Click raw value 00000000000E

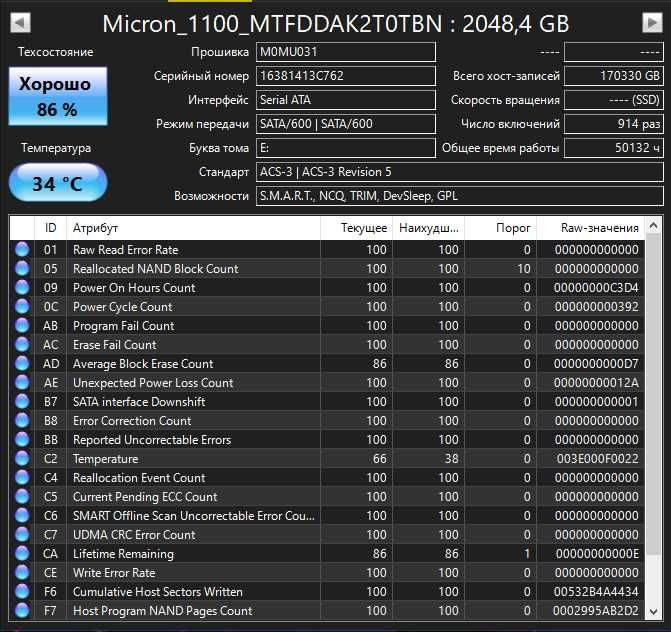[597, 554]
